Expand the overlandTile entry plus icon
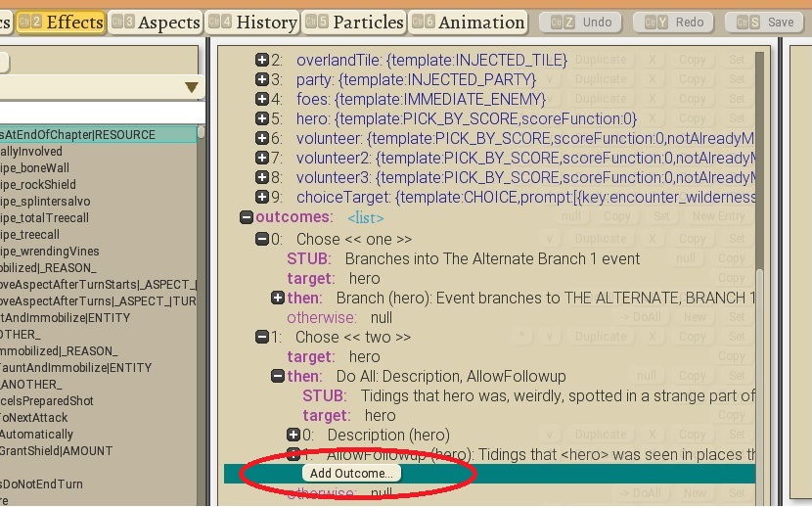This screenshot has width=812, height=507. pyautogui.click(x=262, y=61)
